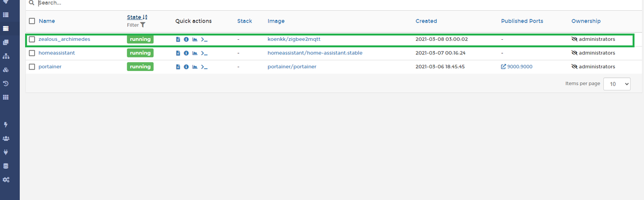View stats for portainer container
Viewport: 644px width, 200px height.
[195, 67]
